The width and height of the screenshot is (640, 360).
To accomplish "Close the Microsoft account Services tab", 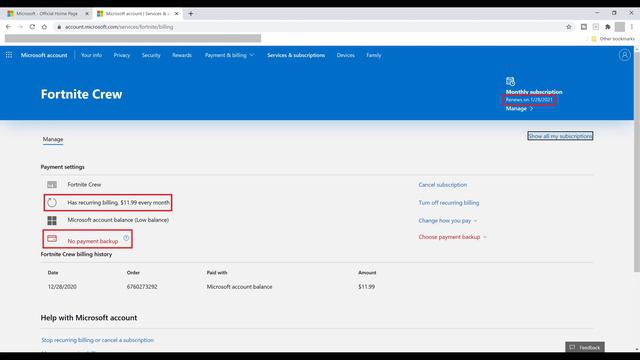I will click(x=176, y=13).
